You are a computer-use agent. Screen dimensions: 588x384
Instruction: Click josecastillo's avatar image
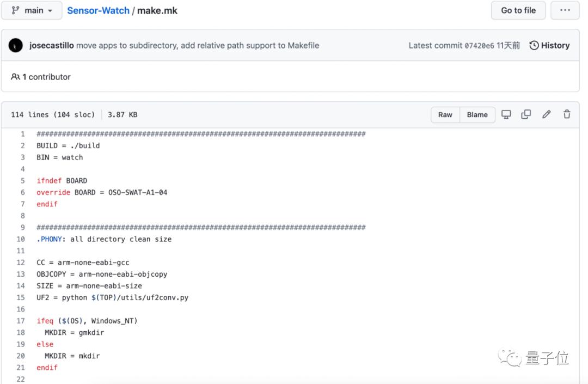point(16,46)
